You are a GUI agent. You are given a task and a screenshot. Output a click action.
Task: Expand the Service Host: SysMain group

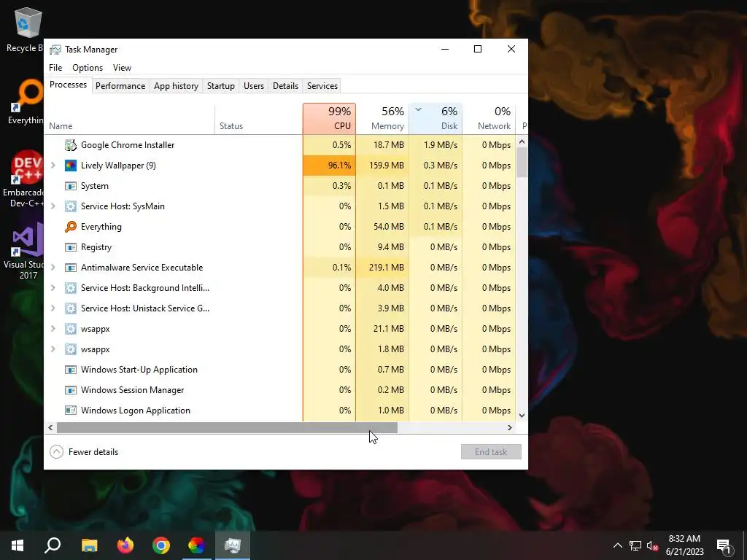tap(53, 206)
